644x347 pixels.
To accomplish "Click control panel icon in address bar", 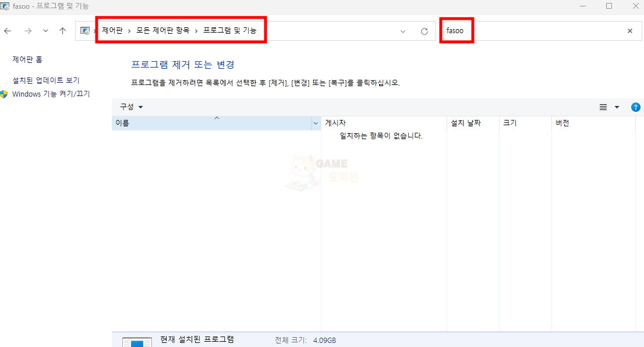I will tap(85, 31).
